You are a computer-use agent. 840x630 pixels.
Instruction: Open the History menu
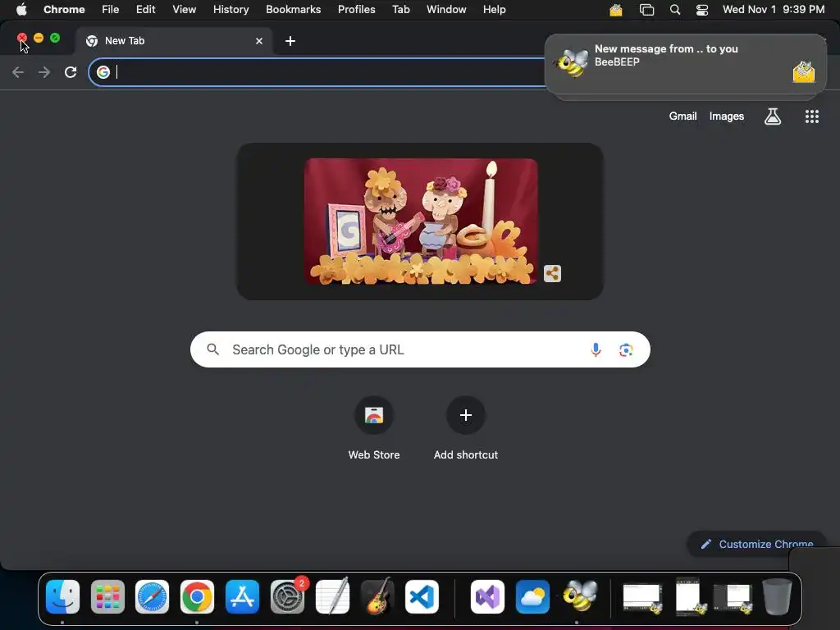point(231,9)
